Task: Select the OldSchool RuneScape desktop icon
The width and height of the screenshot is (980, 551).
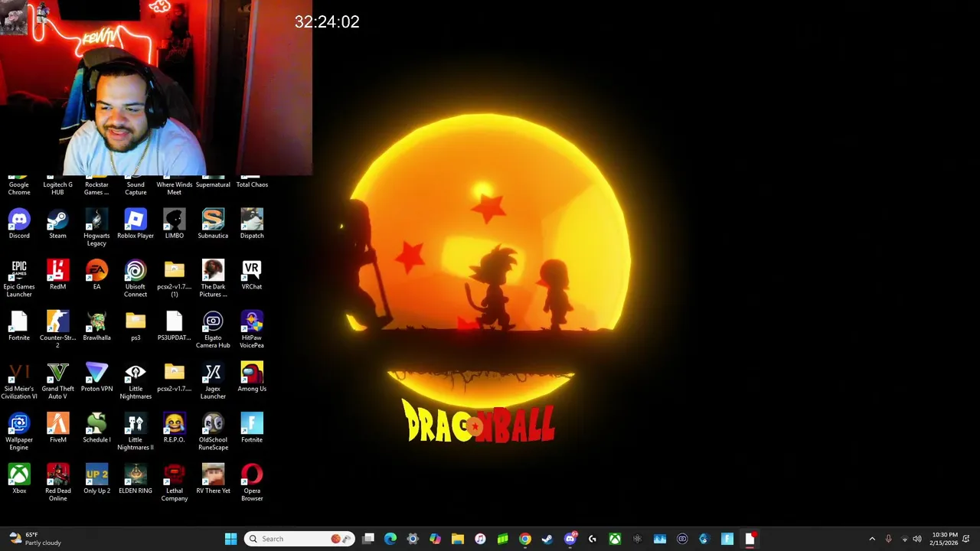Action: pyautogui.click(x=213, y=432)
